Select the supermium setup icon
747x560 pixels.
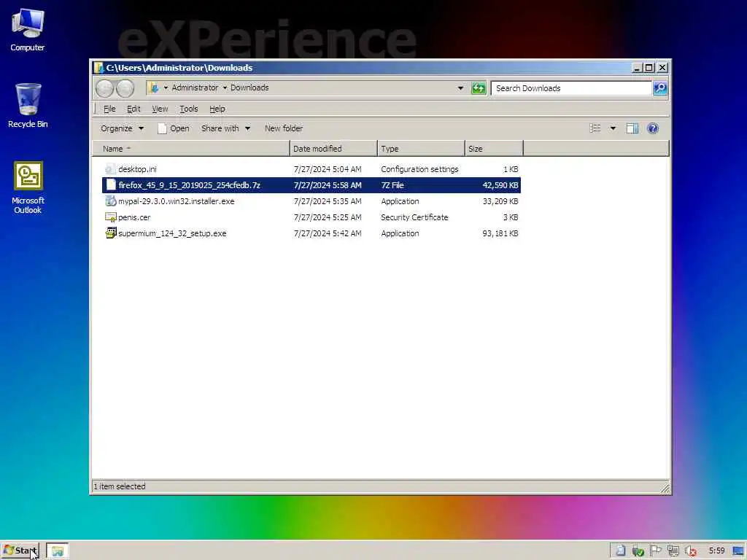pyautogui.click(x=111, y=233)
